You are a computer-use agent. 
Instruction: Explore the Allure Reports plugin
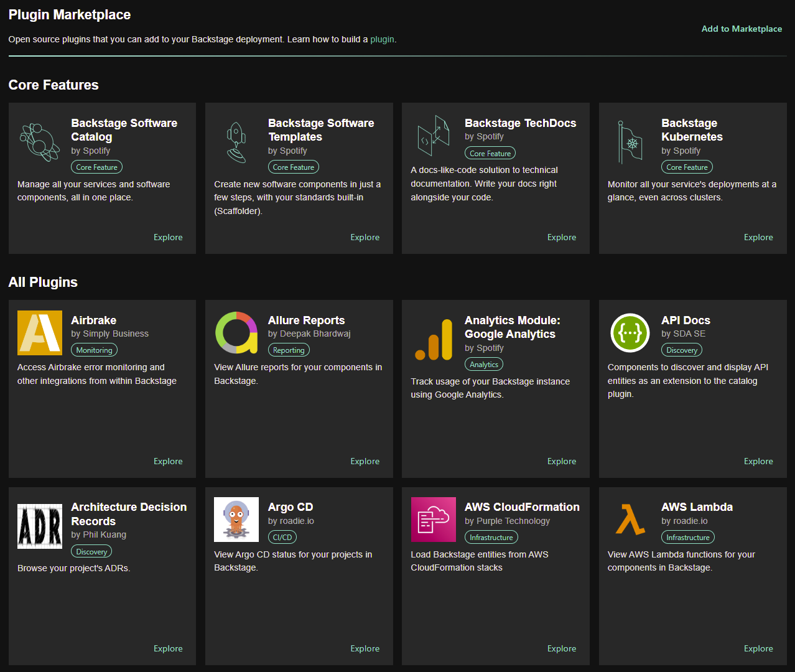pyautogui.click(x=365, y=461)
